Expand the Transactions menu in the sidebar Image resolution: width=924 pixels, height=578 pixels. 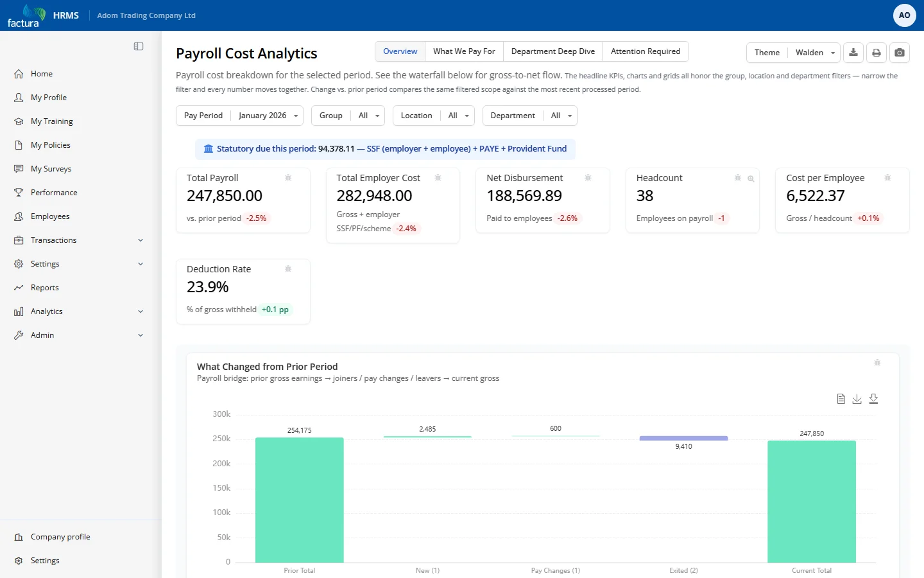tap(78, 240)
